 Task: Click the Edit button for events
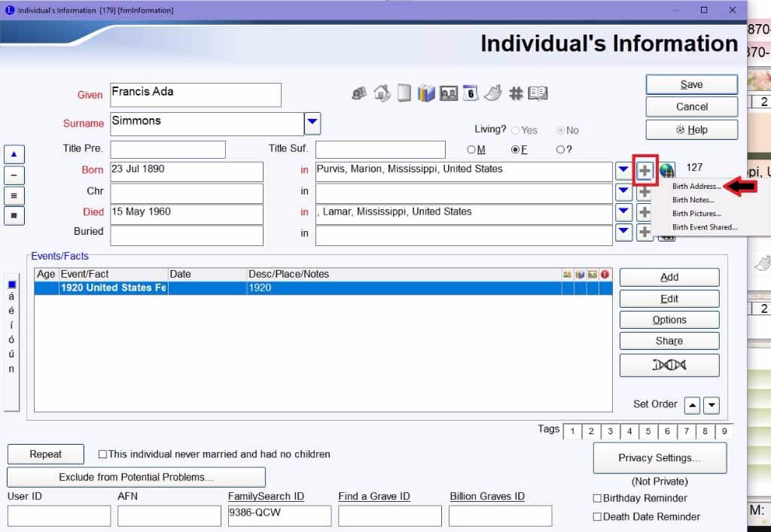point(669,299)
